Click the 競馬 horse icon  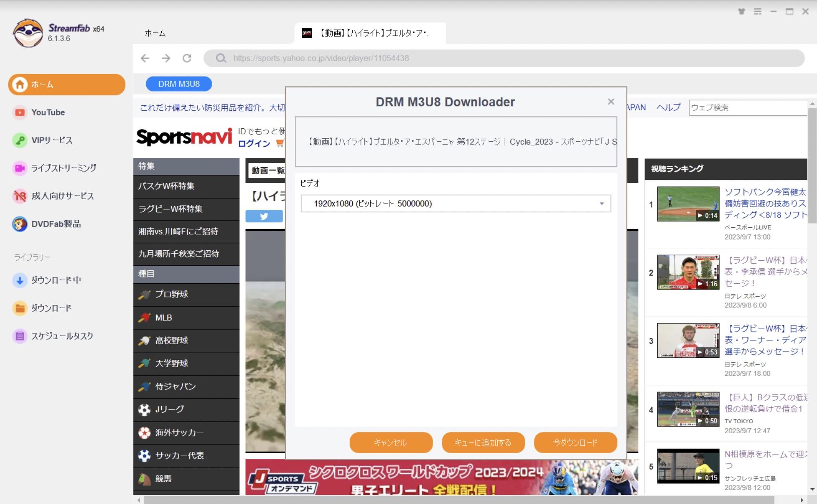pyautogui.click(x=144, y=479)
